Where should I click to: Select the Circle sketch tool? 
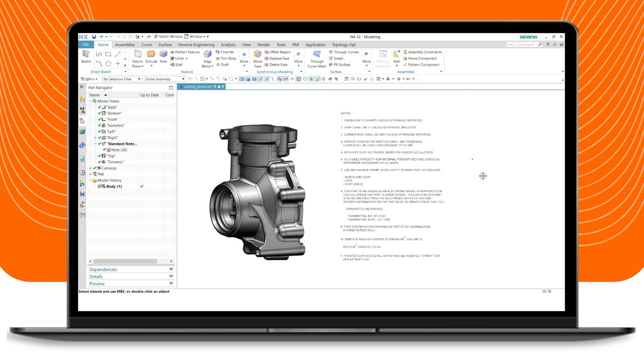pos(108,64)
